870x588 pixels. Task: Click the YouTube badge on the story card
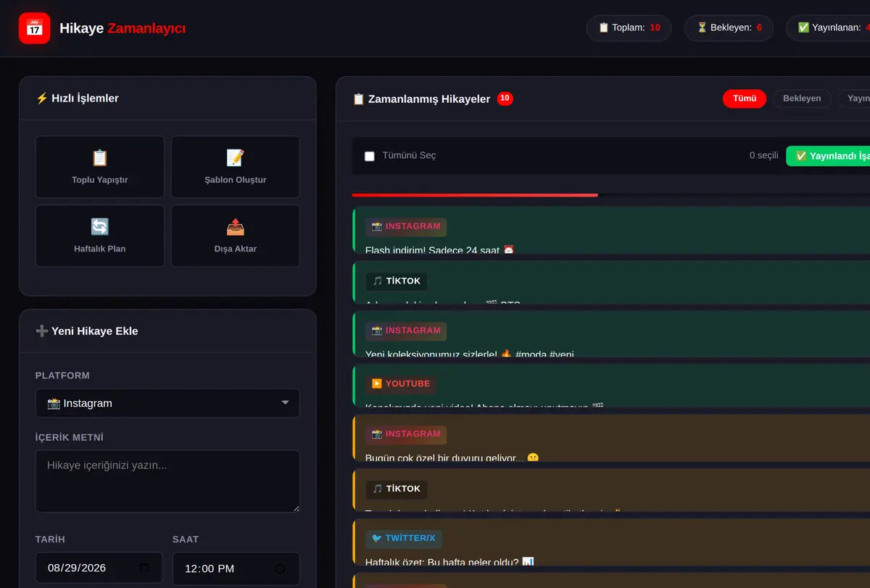[401, 384]
